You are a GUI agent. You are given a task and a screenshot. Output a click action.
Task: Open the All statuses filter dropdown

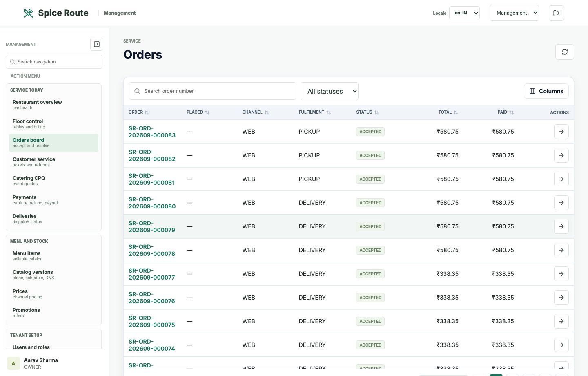pos(330,91)
